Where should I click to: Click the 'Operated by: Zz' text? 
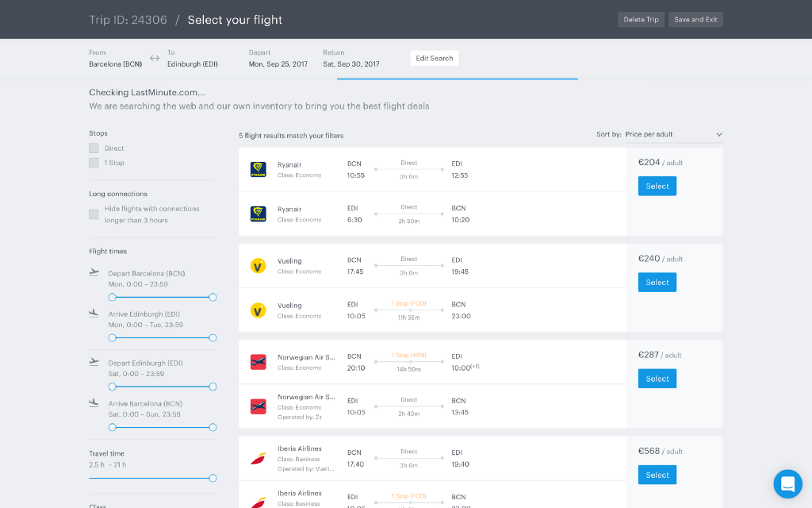pyautogui.click(x=300, y=418)
